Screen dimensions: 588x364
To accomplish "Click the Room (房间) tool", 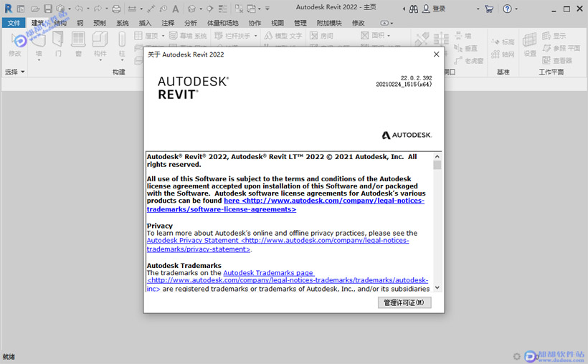I will pos(321,36).
